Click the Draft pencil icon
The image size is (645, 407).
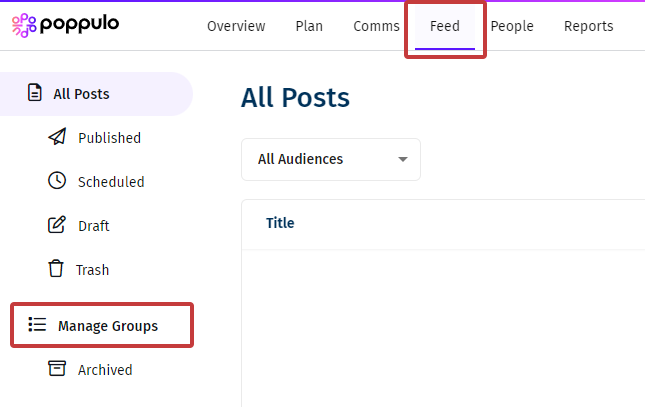coord(57,225)
